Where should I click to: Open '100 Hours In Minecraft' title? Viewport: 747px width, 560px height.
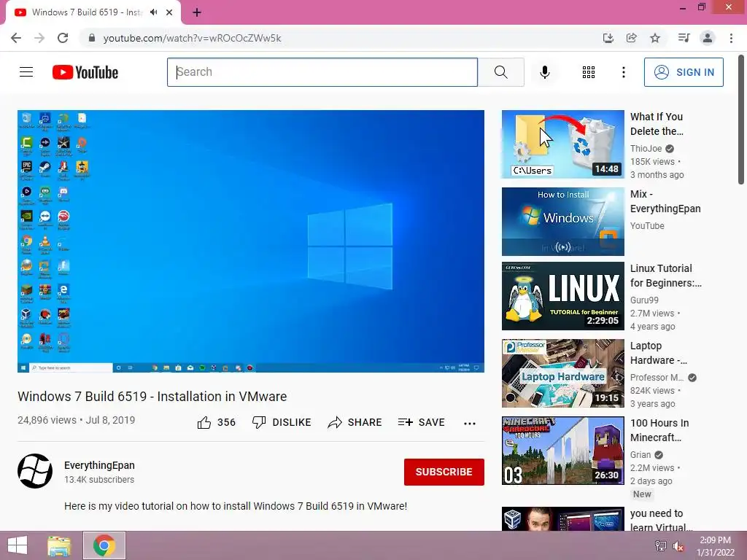pos(659,430)
